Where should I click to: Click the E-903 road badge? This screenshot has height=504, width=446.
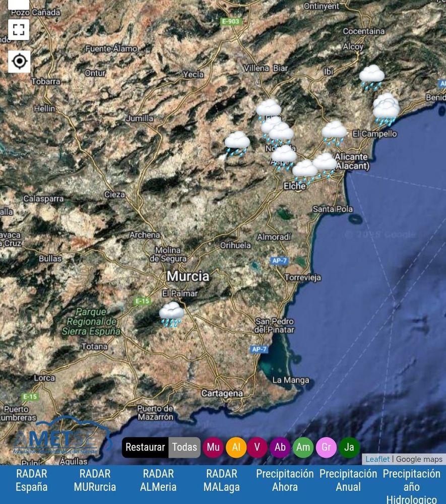click(x=231, y=22)
